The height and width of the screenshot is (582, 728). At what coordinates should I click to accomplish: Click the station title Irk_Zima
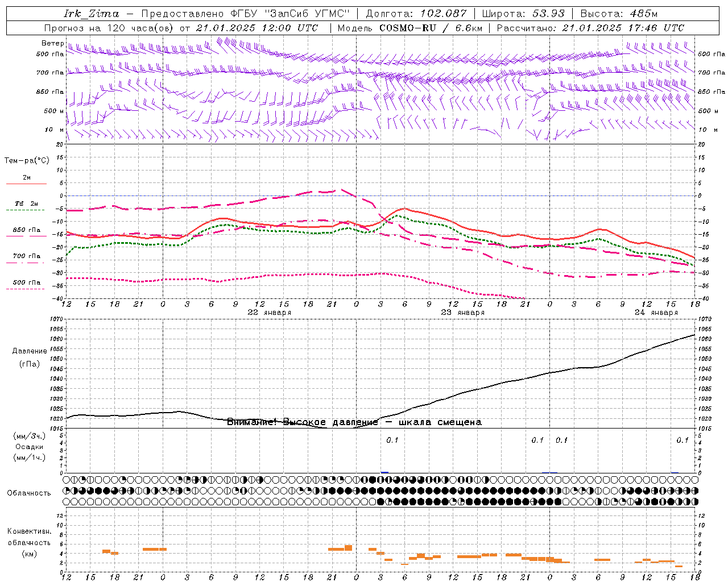(x=92, y=14)
